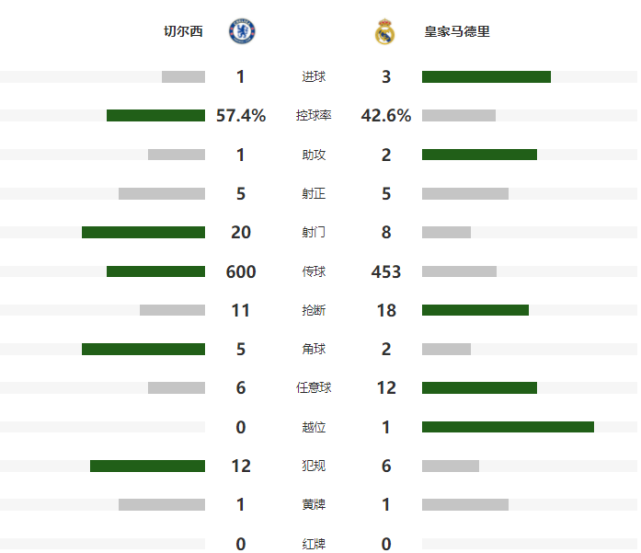The image size is (641, 553).
Task: Select Chelsea's green 57.4% possession bar
Action: click(x=156, y=116)
